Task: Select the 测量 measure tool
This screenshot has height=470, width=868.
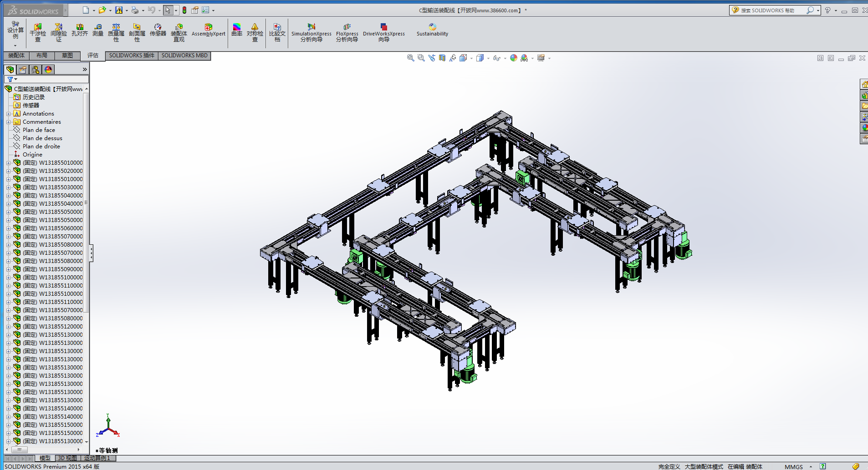Action: 98,30
